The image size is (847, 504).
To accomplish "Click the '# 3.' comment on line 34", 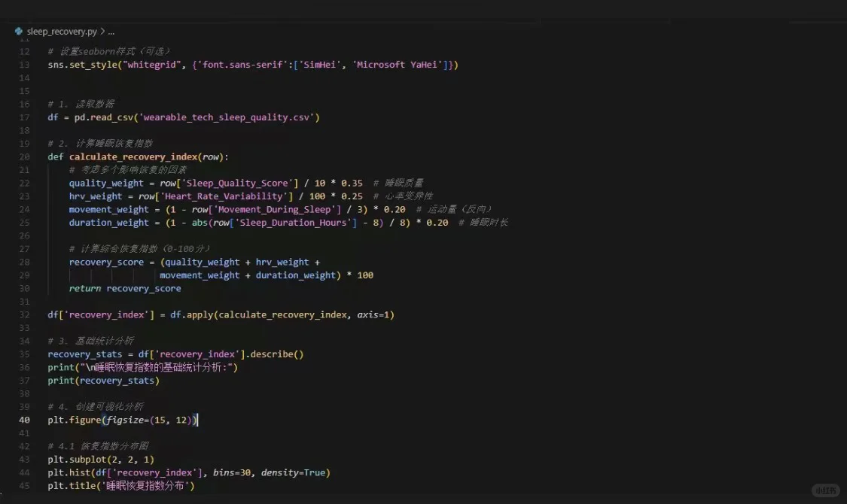I will [91, 341].
